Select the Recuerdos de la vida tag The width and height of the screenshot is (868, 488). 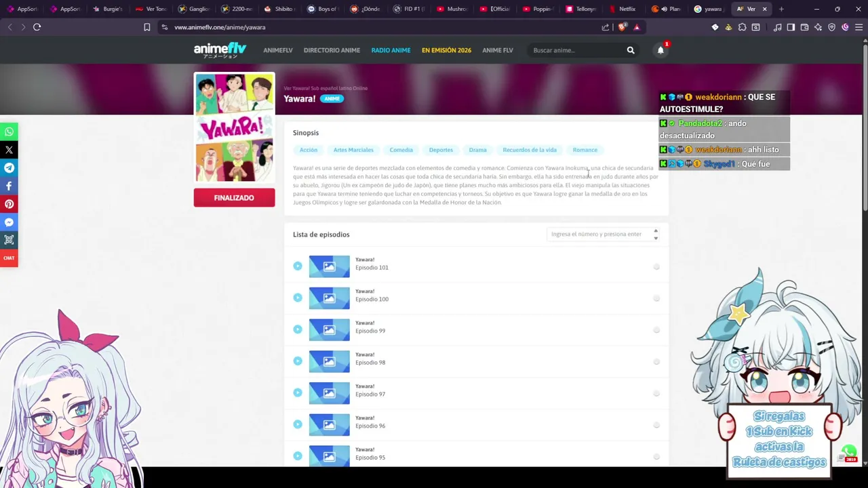[530, 150]
